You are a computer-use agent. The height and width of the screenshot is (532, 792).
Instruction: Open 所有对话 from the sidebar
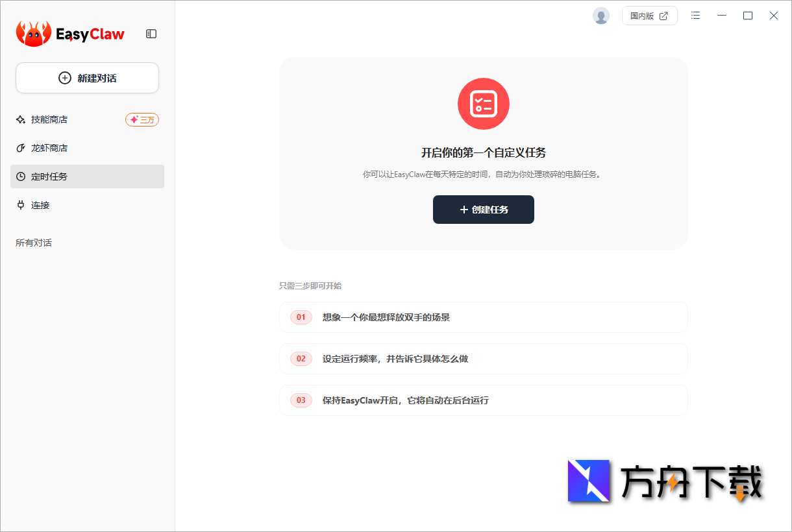pos(33,242)
